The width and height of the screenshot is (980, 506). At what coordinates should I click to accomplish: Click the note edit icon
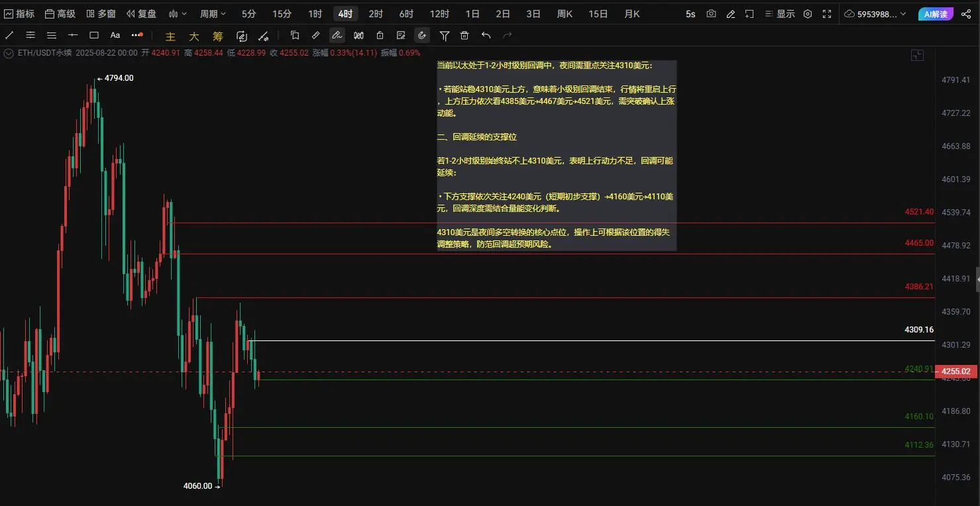tap(401, 35)
